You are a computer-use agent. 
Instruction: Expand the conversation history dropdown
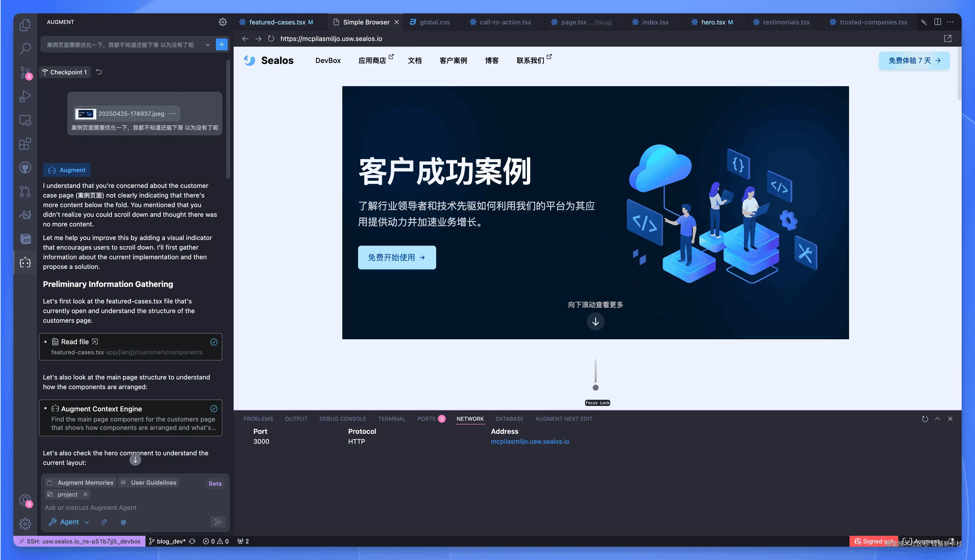pos(208,45)
